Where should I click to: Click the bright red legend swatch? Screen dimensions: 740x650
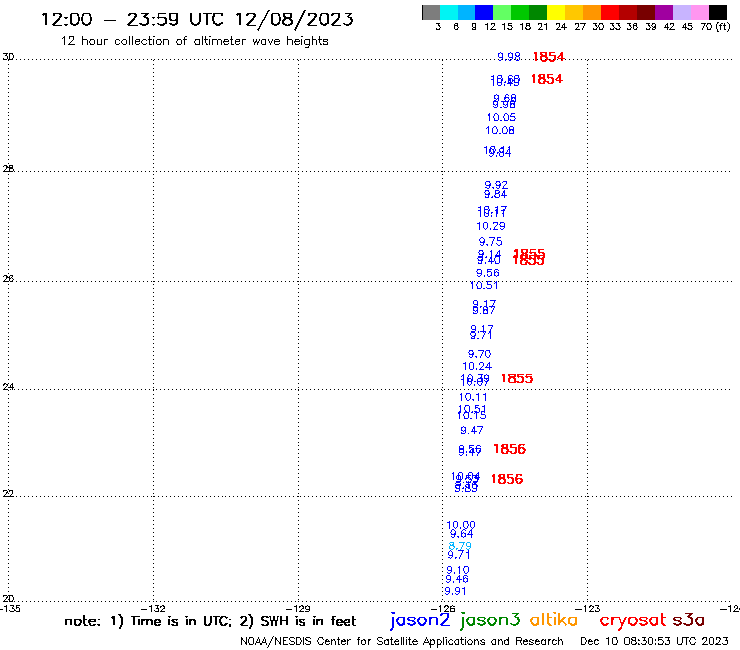[610, 13]
